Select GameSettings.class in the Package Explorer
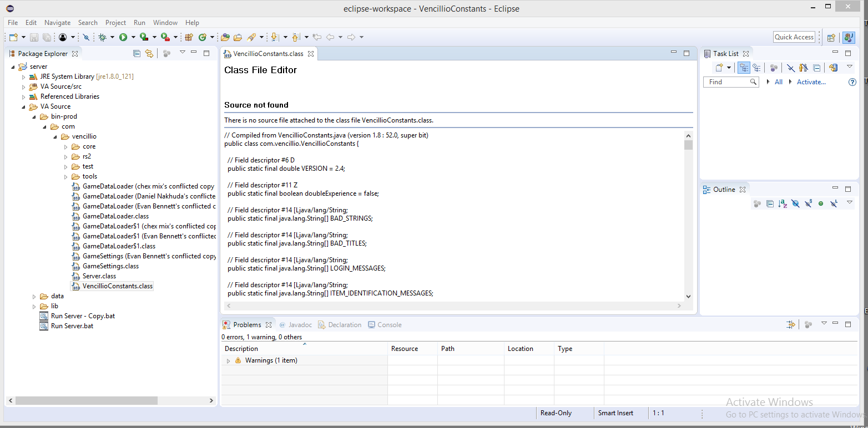The height and width of the screenshot is (428, 868). click(110, 266)
